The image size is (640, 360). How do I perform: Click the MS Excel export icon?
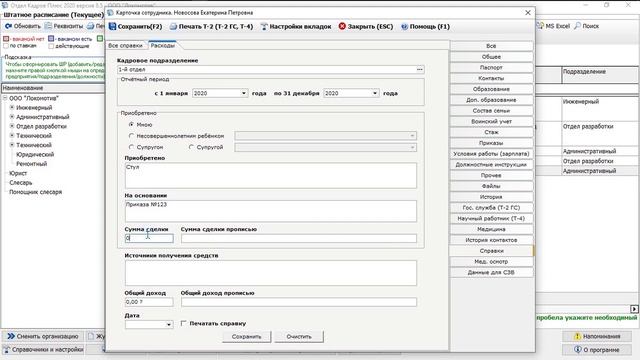pyautogui.click(x=540, y=26)
